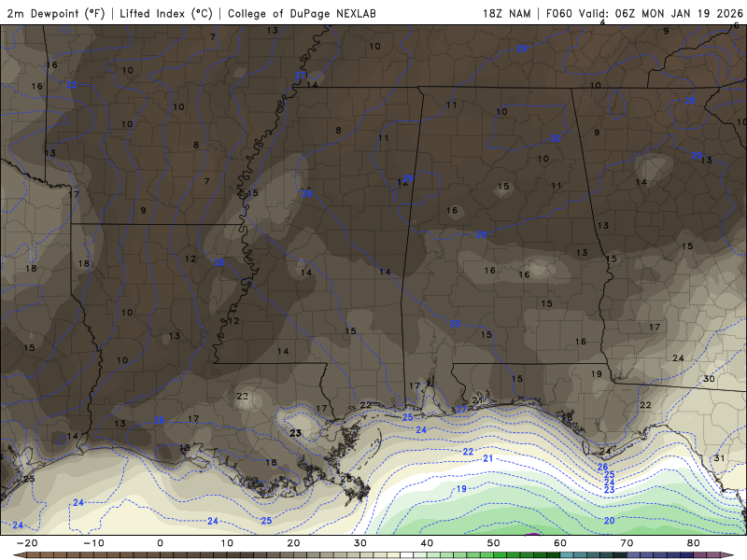Click the "Lifted Index (°C)" header label
The height and width of the screenshot is (560, 747).
coord(166,13)
